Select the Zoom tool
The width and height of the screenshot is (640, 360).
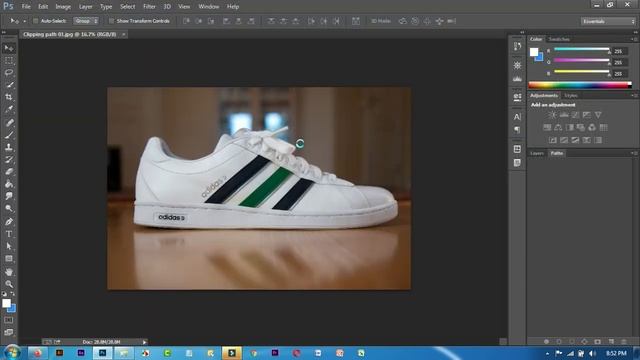[9, 284]
